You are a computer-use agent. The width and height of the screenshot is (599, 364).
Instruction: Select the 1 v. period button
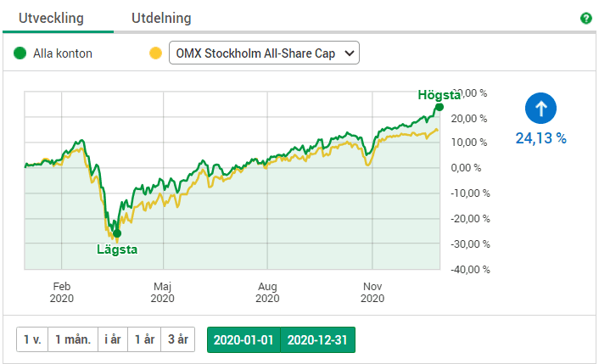click(x=32, y=340)
